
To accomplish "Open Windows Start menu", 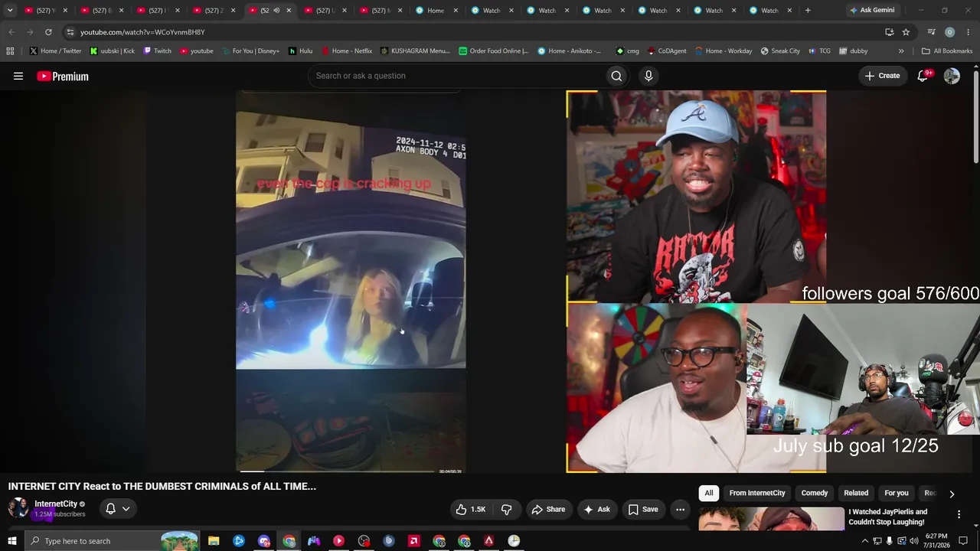I will pyautogui.click(x=12, y=541).
